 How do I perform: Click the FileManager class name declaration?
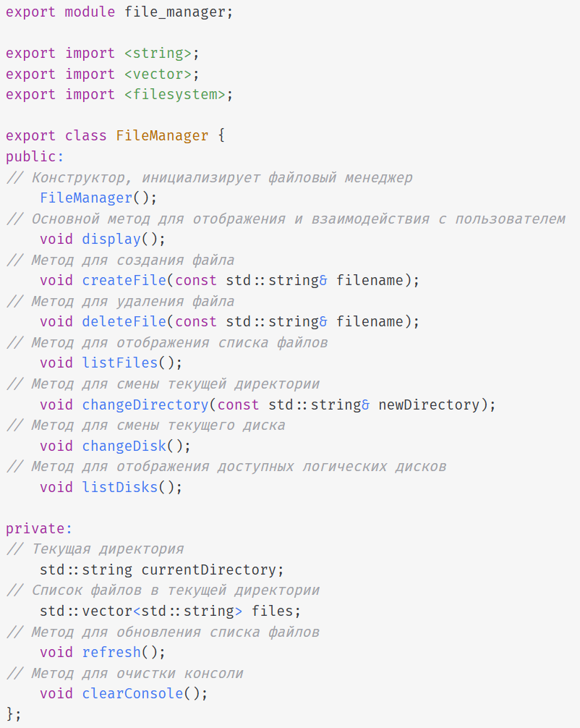pyautogui.click(x=162, y=135)
